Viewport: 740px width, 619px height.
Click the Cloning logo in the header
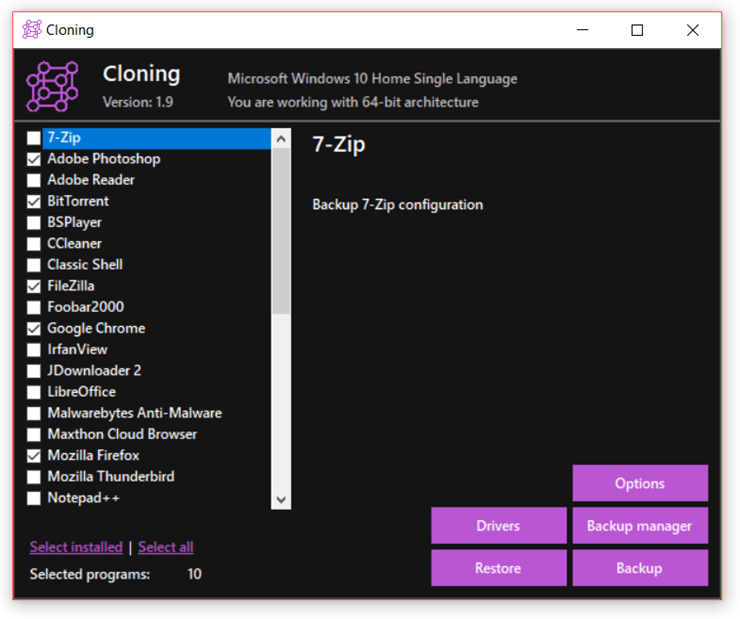pyautogui.click(x=52, y=86)
